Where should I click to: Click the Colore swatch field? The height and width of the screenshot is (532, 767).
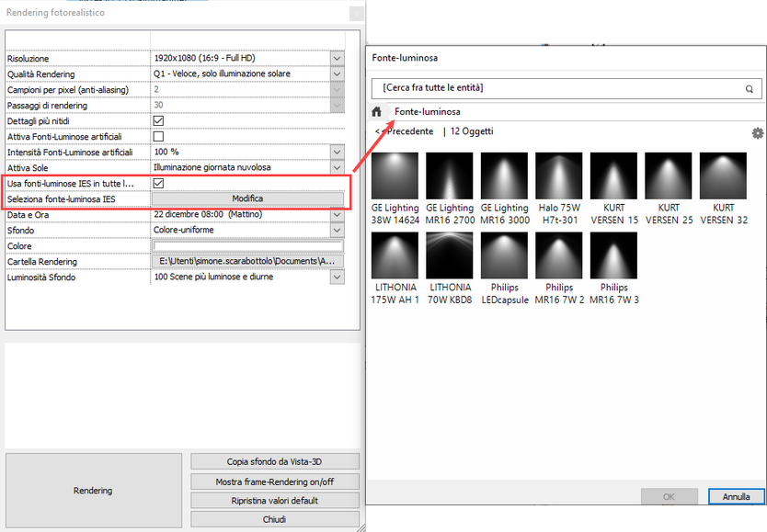[x=247, y=245]
